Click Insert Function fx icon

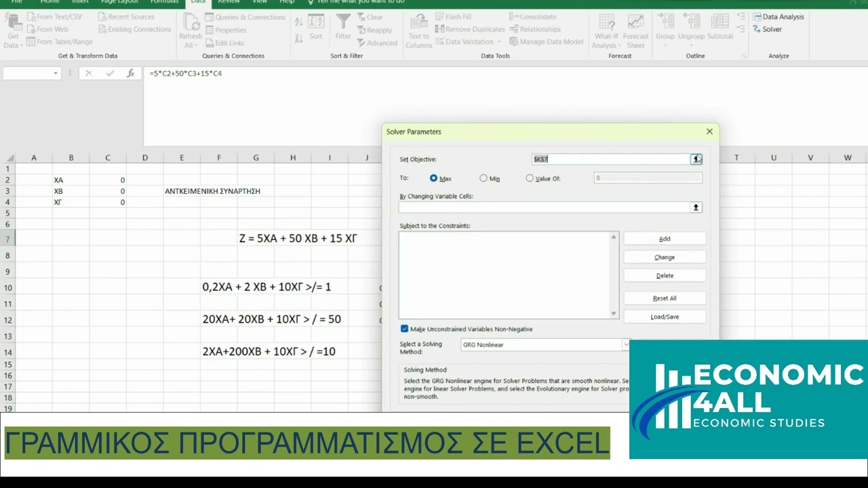[131, 73]
